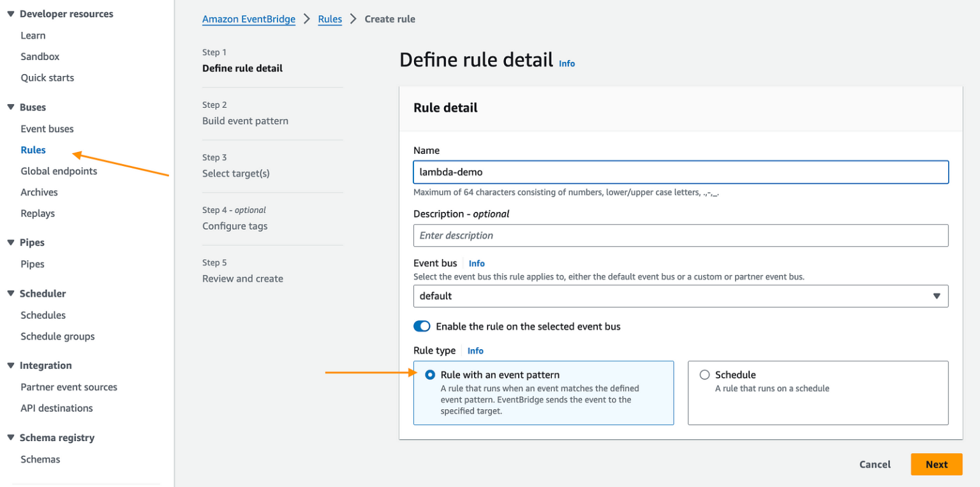
Task: Cancel the rule creation
Action: click(x=875, y=464)
